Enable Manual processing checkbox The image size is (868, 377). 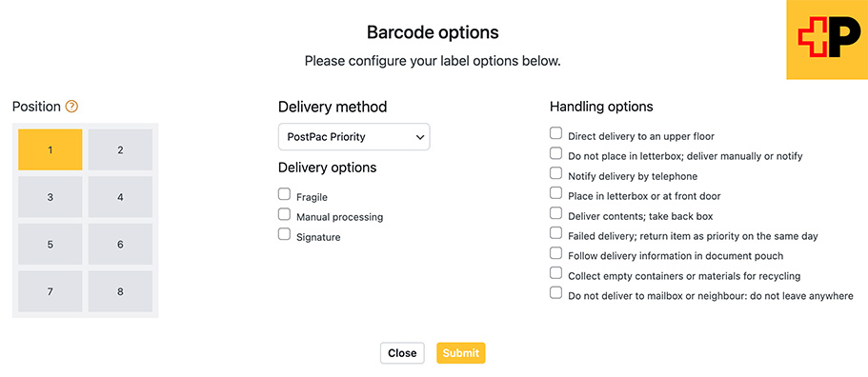(x=284, y=214)
